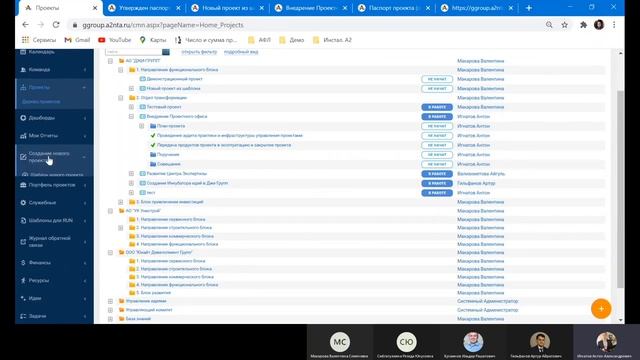This screenshot has height=360, width=640.
Task: Open the Тестовый проект row
Action: pyautogui.click(x=164, y=107)
